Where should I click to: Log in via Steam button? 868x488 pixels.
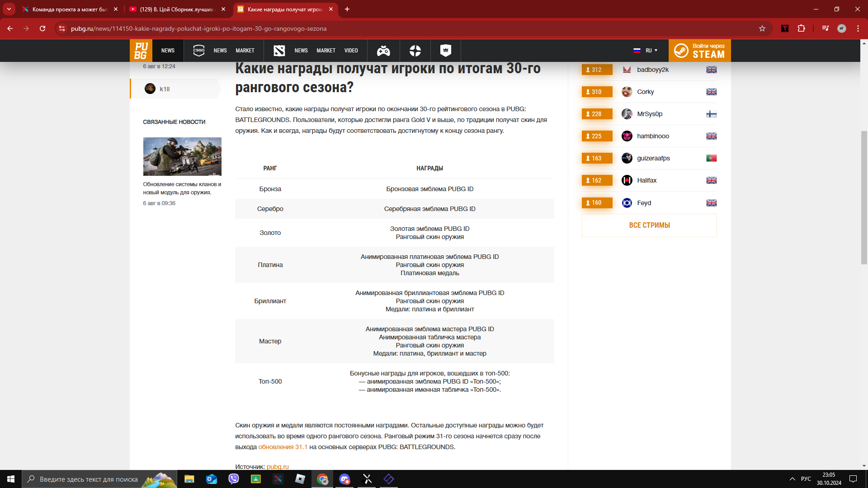[700, 51]
